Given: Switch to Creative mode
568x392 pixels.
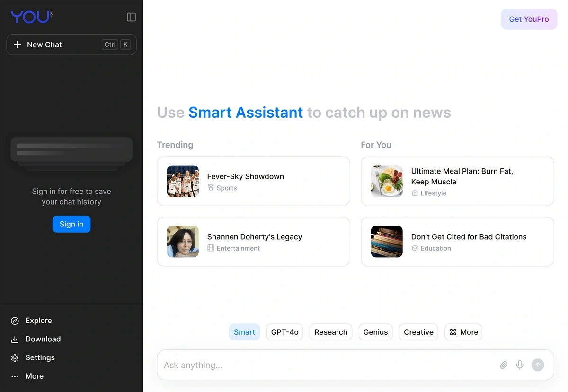Looking at the screenshot, I should (x=418, y=332).
